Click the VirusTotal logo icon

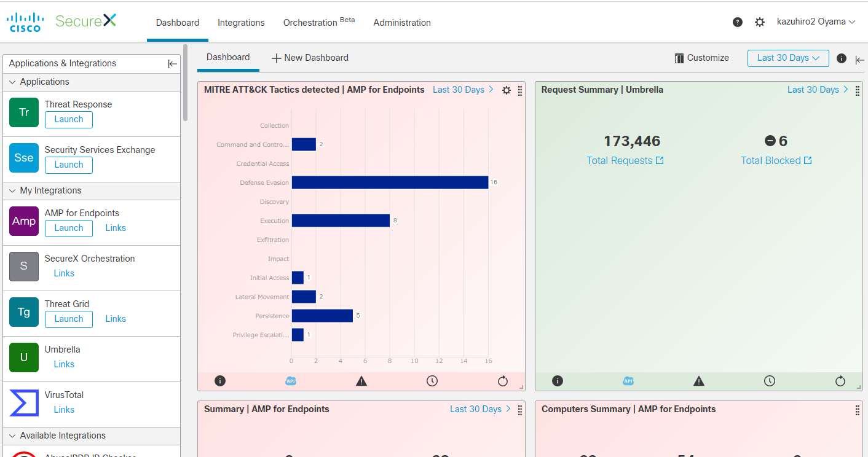[24, 403]
